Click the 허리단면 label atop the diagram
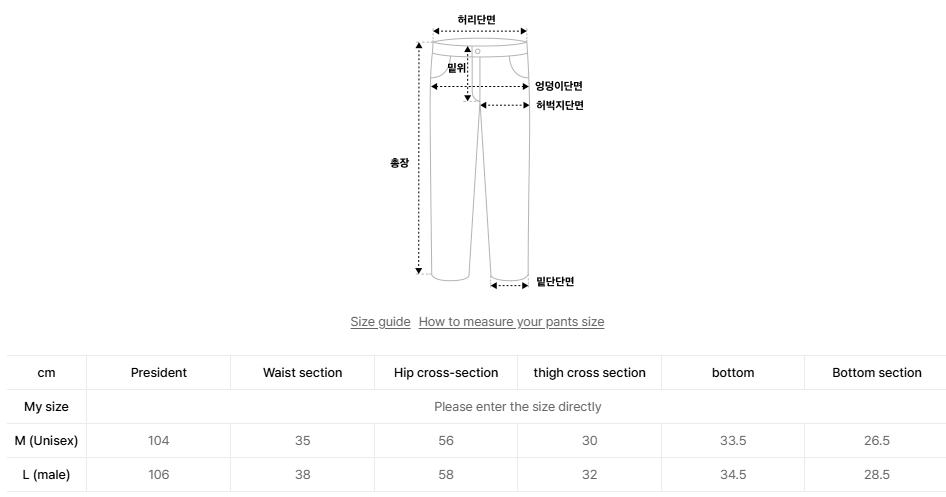The width and height of the screenshot is (946, 497). coord(476,19)
